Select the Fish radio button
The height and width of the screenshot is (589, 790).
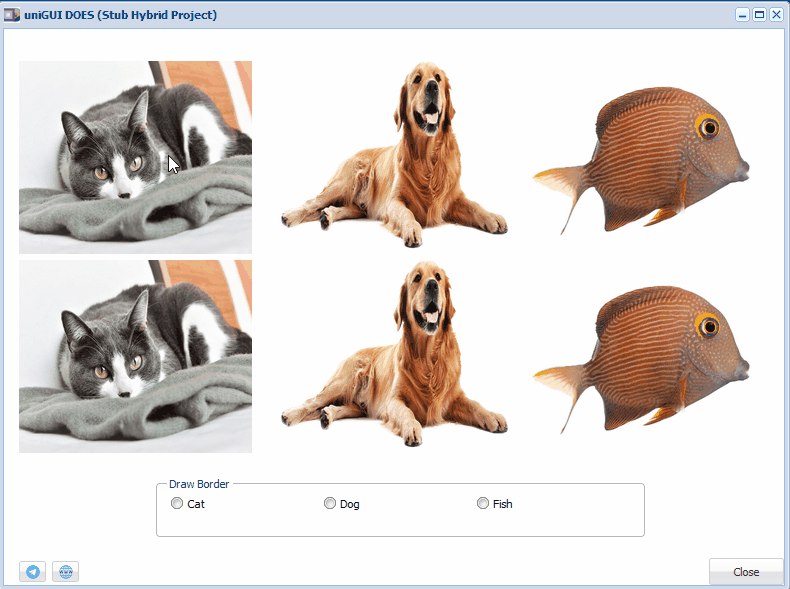(x=483, y=503)
